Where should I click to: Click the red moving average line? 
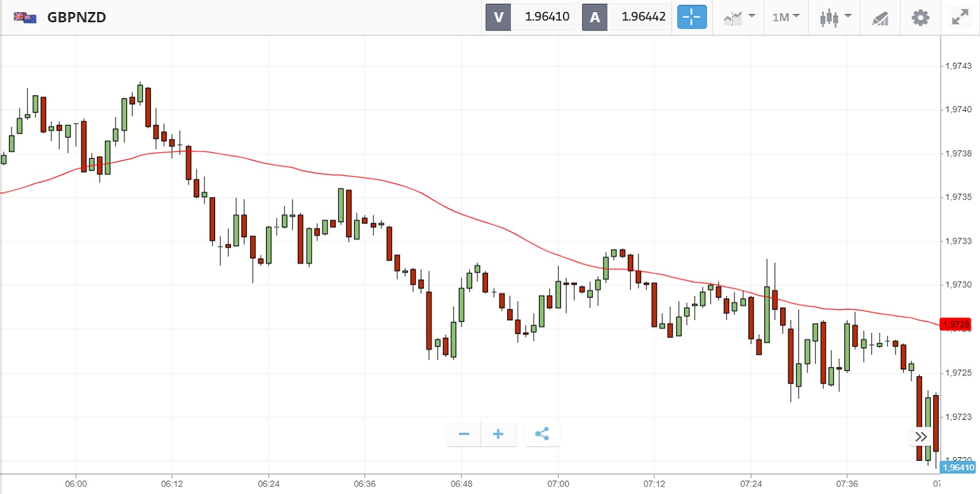coord(444,207)
